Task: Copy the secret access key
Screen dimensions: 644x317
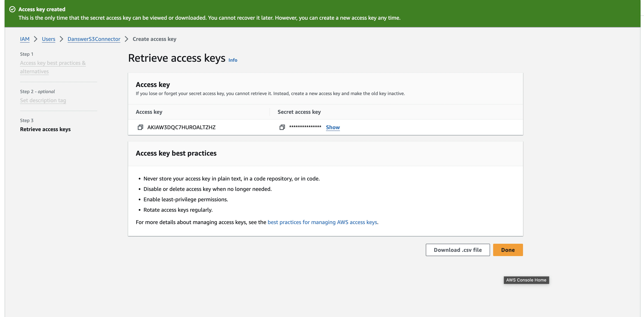Action: point(282,127)
